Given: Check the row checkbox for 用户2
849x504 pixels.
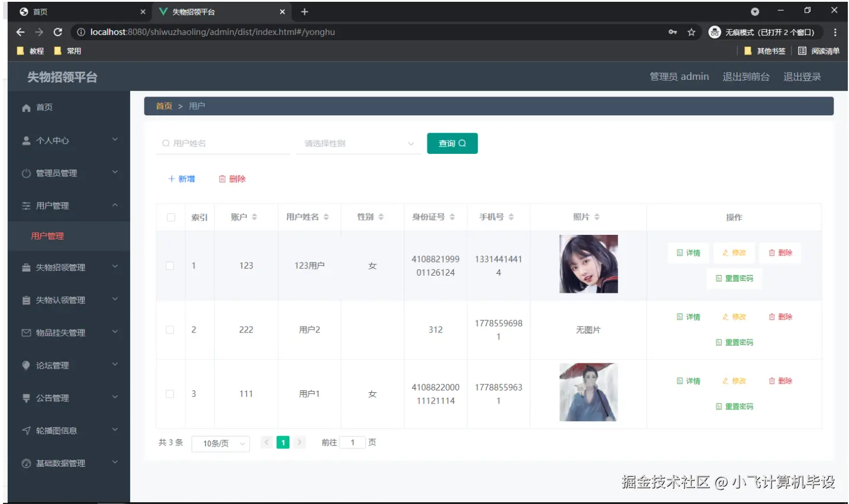Looking at the screenshot, I should tap(171, 329).
